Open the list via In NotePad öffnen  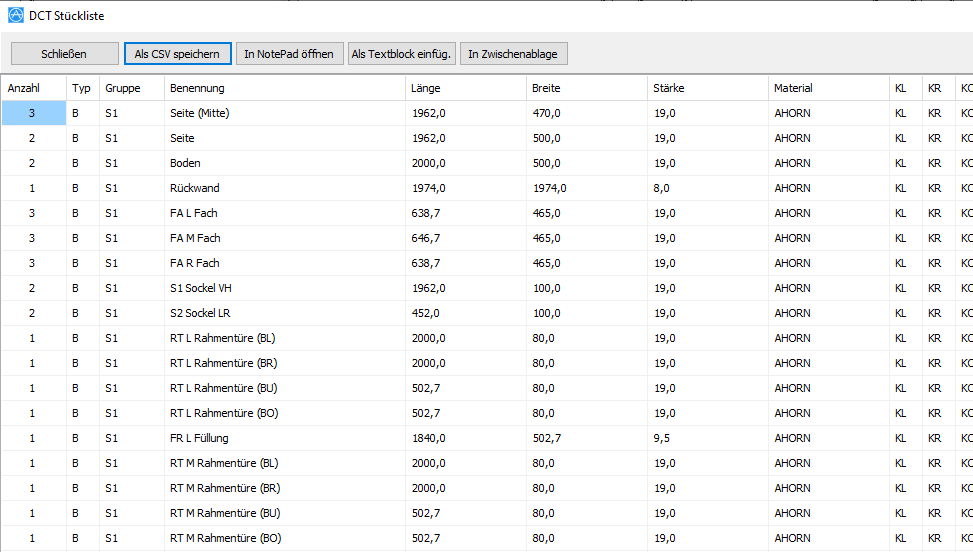pos(289,54)
